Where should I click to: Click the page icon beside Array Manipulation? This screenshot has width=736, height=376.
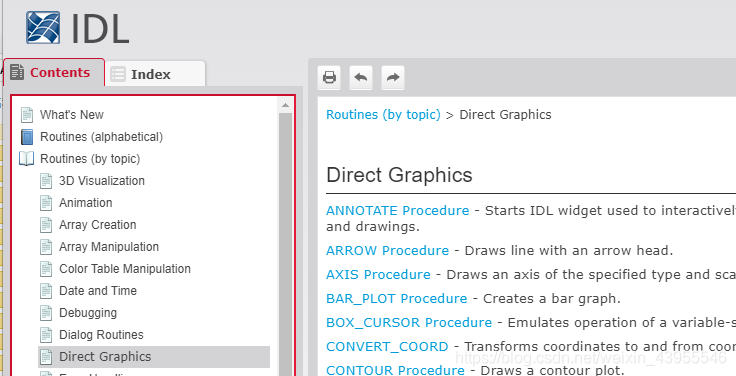click(x=46, y=247)
